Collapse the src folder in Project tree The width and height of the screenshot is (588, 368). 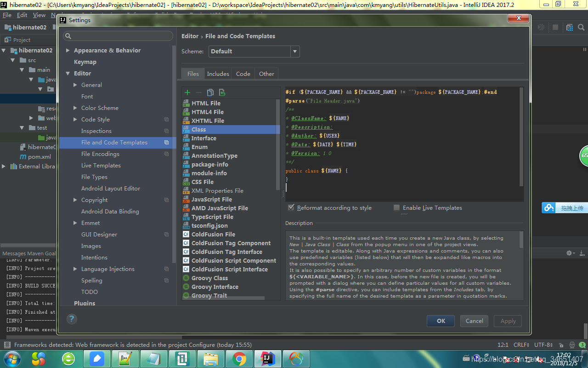[13, 60]
